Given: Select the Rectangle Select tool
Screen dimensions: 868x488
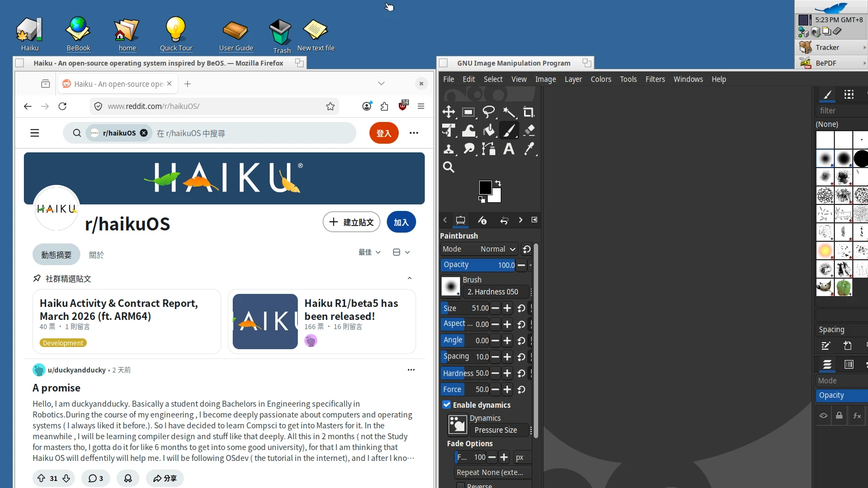Looking at the screenshot, I should pos(468,112).
